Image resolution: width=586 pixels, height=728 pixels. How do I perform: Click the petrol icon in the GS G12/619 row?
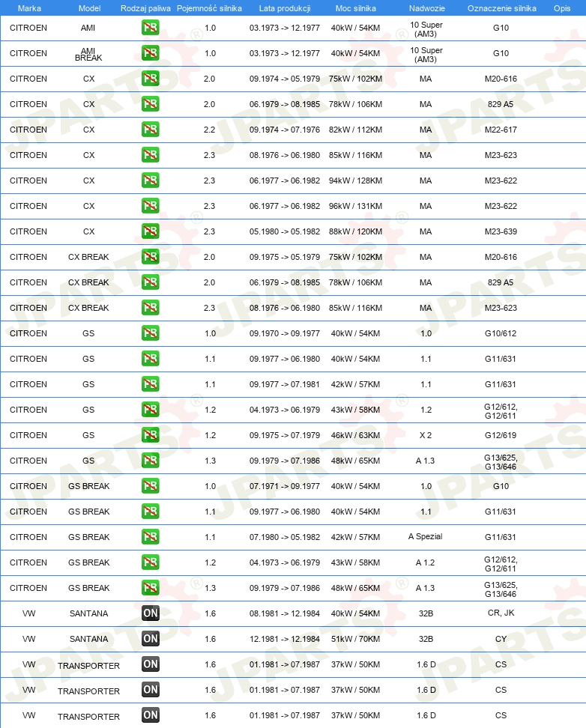coord(150,435)
